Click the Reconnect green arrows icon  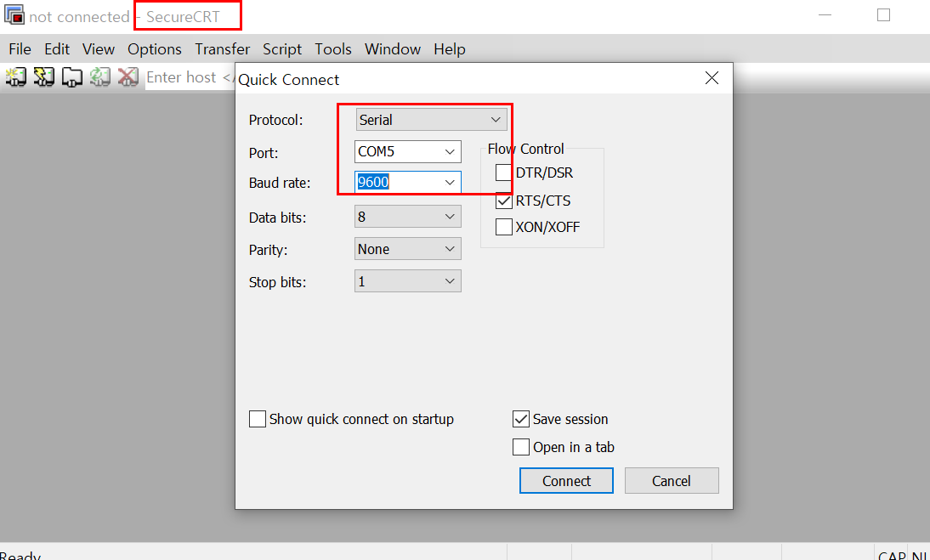pyautogui.click(x=99, y=77)
